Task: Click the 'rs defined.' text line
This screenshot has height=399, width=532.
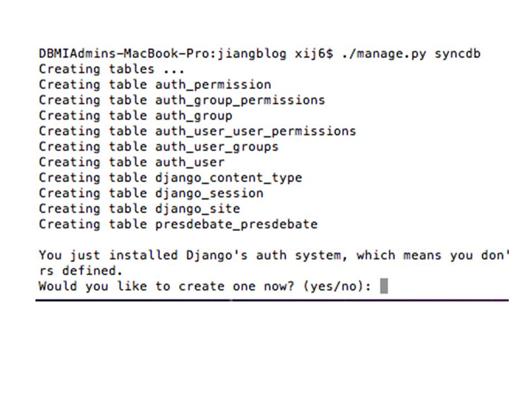Action: tap(80, 271)
